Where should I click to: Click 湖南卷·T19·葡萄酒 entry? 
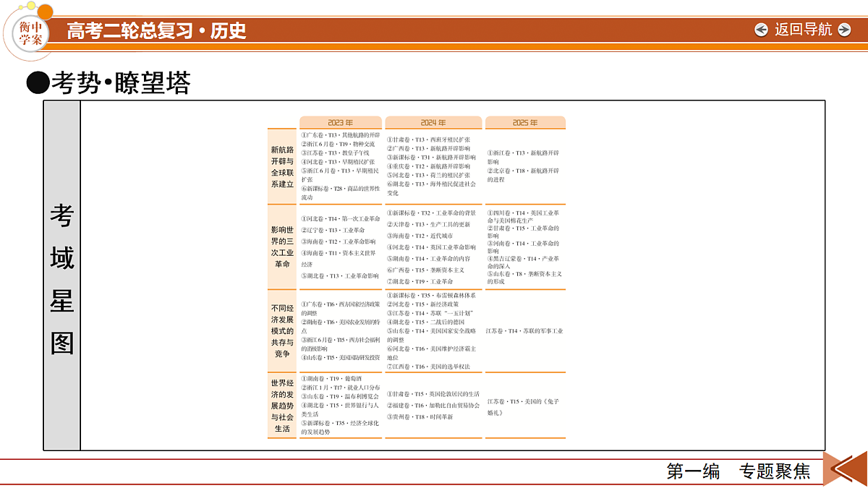tap(331, 379)
